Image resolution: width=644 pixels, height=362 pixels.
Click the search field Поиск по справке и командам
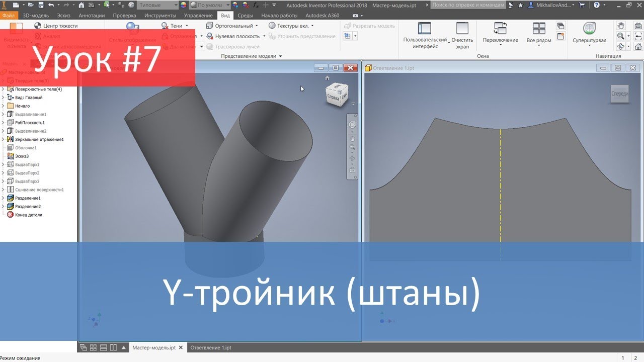pyautogui.click(x=468, y=5)
